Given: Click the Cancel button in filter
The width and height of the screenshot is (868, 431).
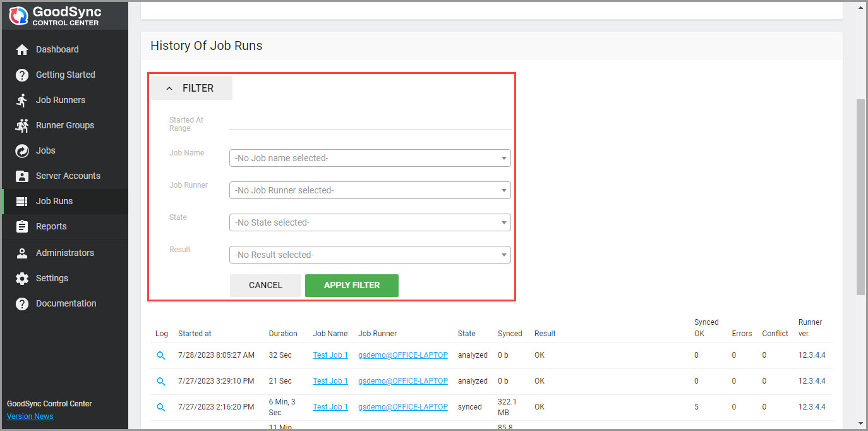Looking at the screenshot, I should click(265, 285).
